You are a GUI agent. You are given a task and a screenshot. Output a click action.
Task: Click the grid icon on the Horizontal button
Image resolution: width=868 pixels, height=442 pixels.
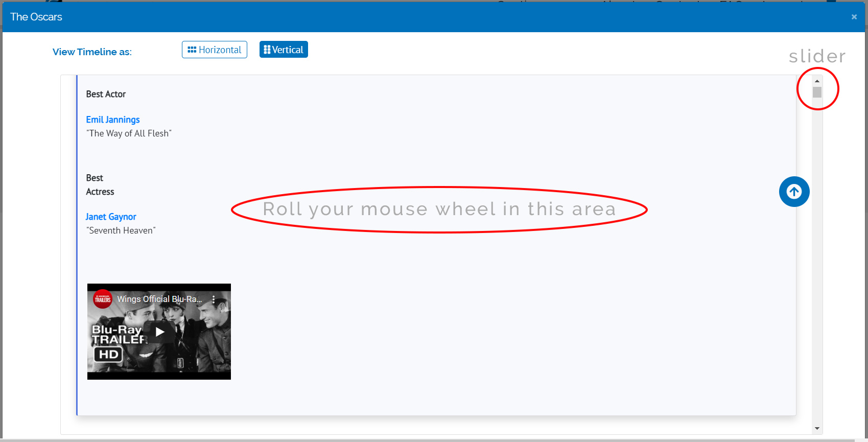(x=192, y=50)
